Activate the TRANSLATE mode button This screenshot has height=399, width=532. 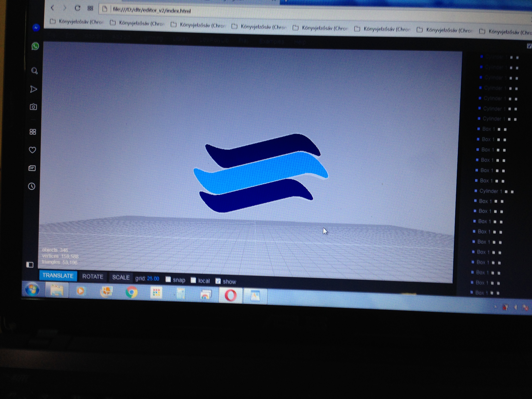(x=58, y=276)
